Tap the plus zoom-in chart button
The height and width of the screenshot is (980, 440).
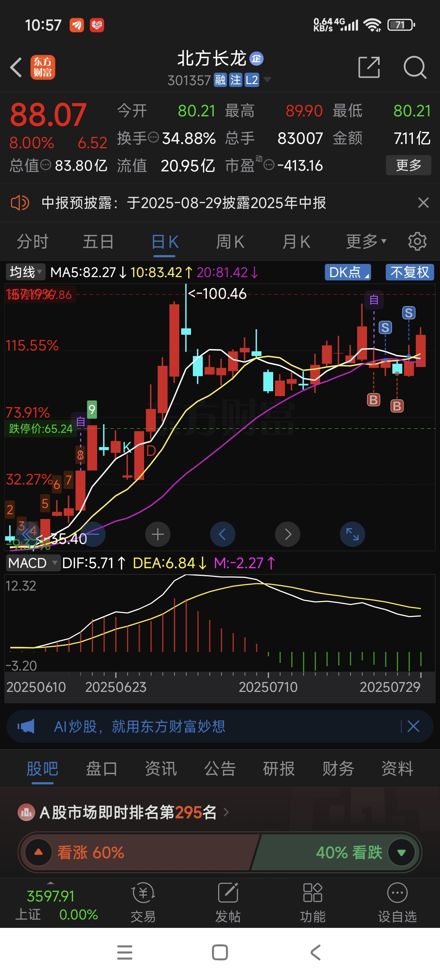pos(158,534)
